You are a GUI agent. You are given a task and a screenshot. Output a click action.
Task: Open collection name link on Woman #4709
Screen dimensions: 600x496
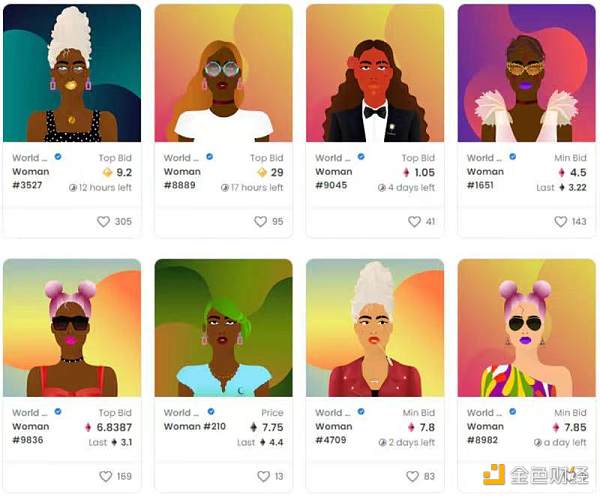click(x=333, y=413)
